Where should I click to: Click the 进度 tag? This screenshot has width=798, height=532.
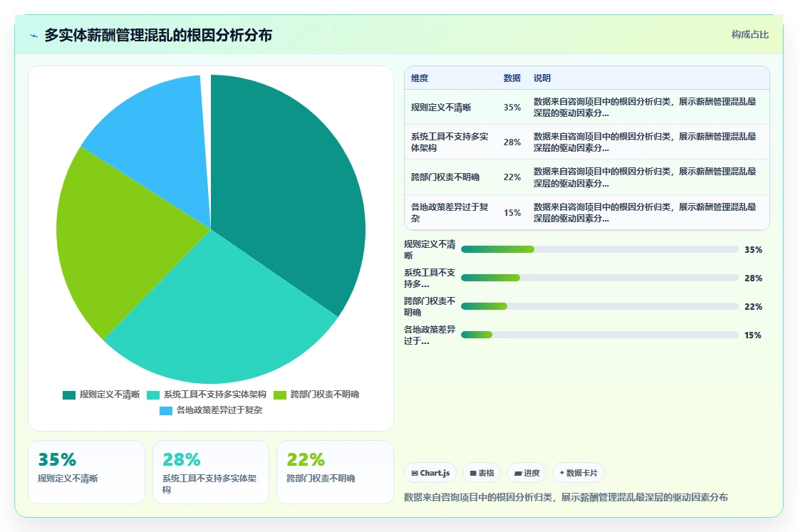click(527, 473)
